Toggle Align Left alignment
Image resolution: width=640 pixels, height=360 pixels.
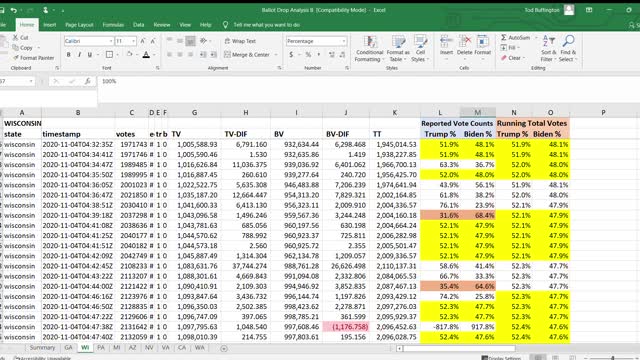(x=169, y=55)
